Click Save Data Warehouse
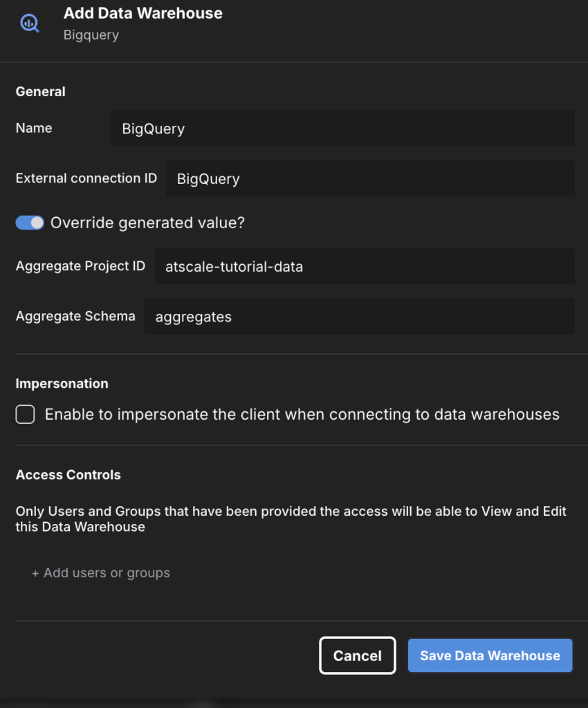 [490, 655]
